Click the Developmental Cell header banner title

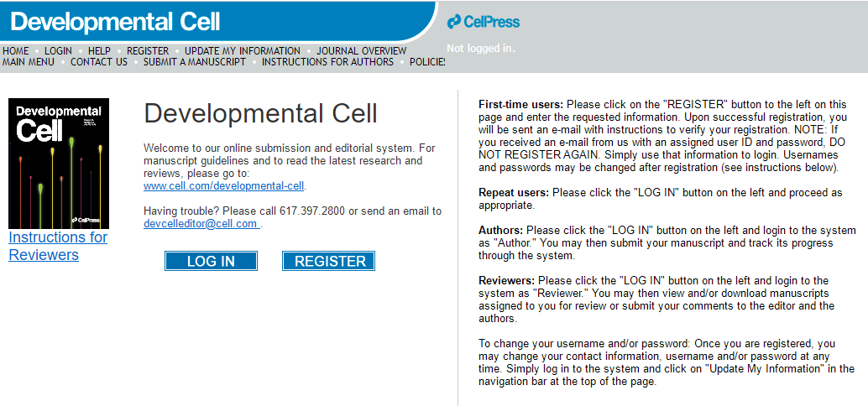point(115,21)
